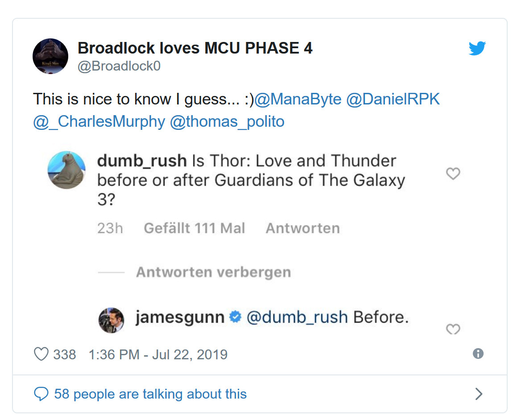Click the dumb_rush walrus avatar

pos(66,170)
